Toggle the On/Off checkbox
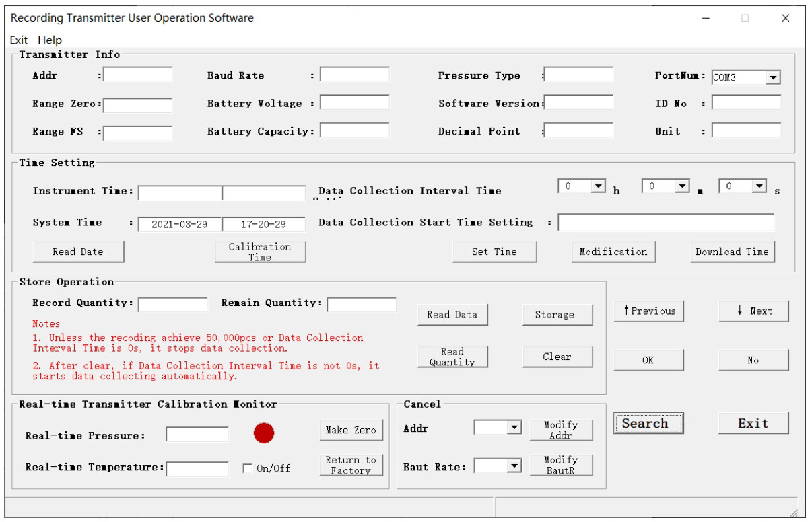 248,468
